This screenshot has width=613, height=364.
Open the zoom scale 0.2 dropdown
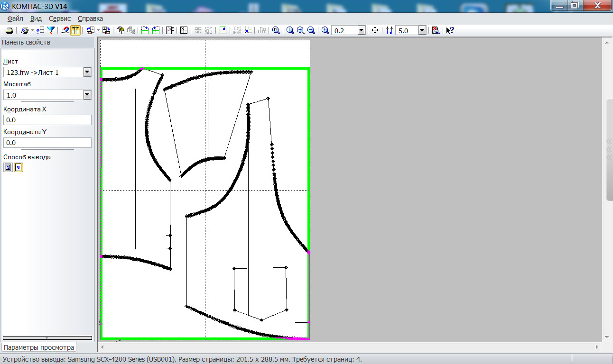361,30
